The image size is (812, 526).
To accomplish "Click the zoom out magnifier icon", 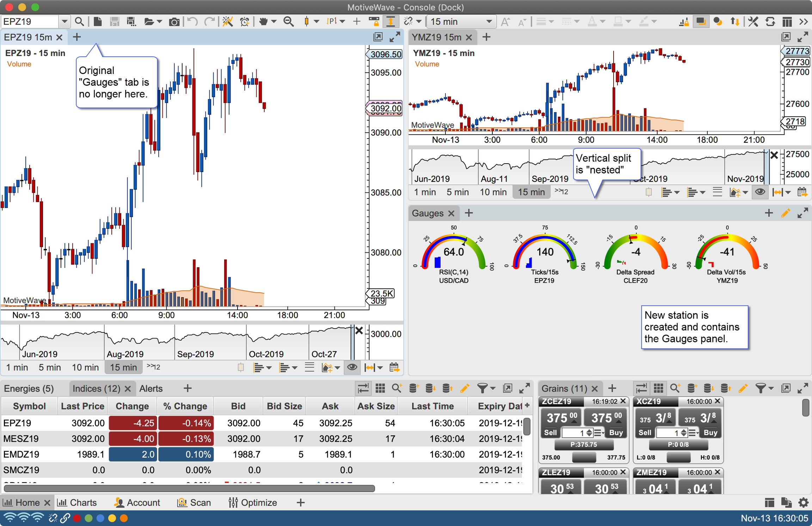I will (289, 22).
